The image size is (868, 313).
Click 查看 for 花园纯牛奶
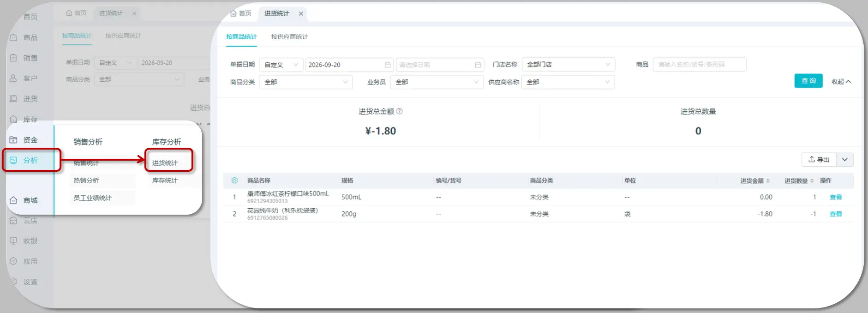click(836, 214)
